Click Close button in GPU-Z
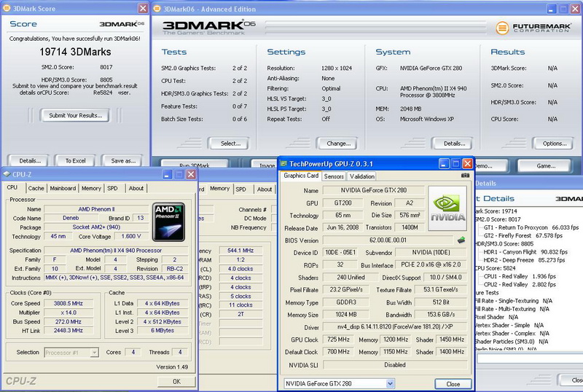The height and width of the screenshot is (392, 583). coord(453,384)
